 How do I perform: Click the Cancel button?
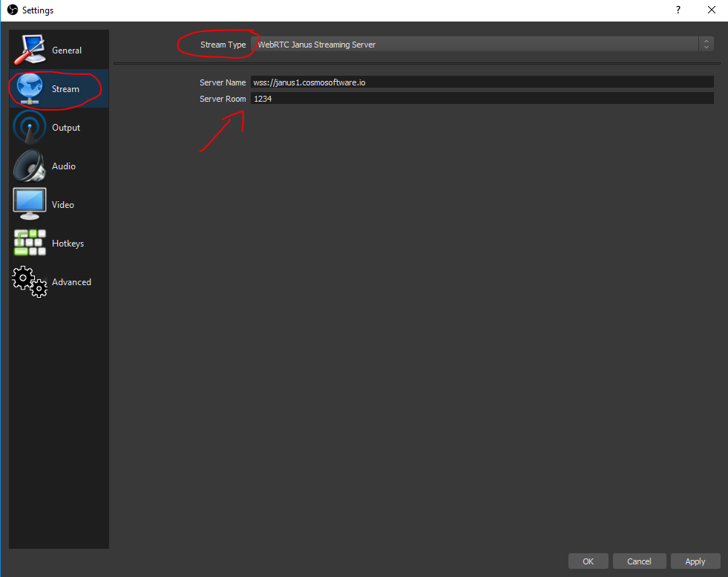click(639, 561)
